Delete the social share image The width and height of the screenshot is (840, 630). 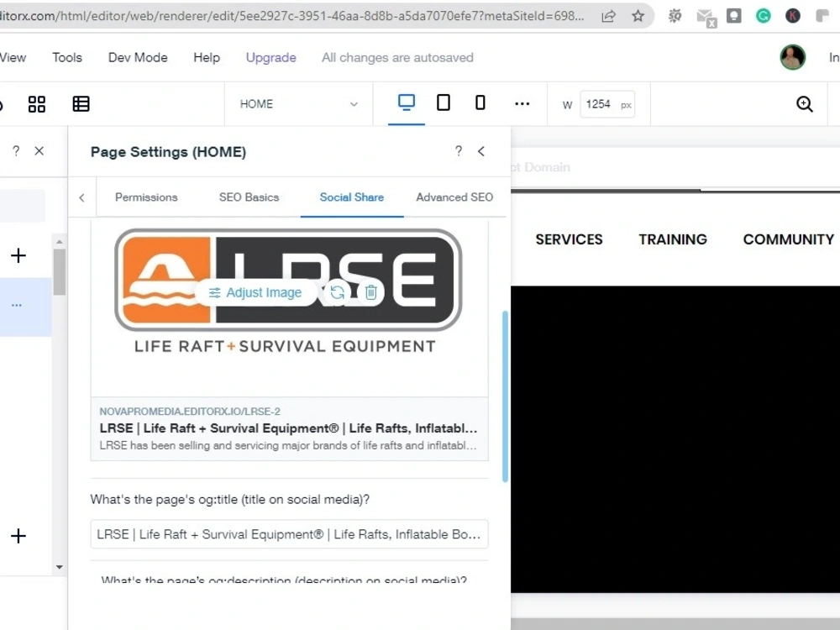(370, 292)
